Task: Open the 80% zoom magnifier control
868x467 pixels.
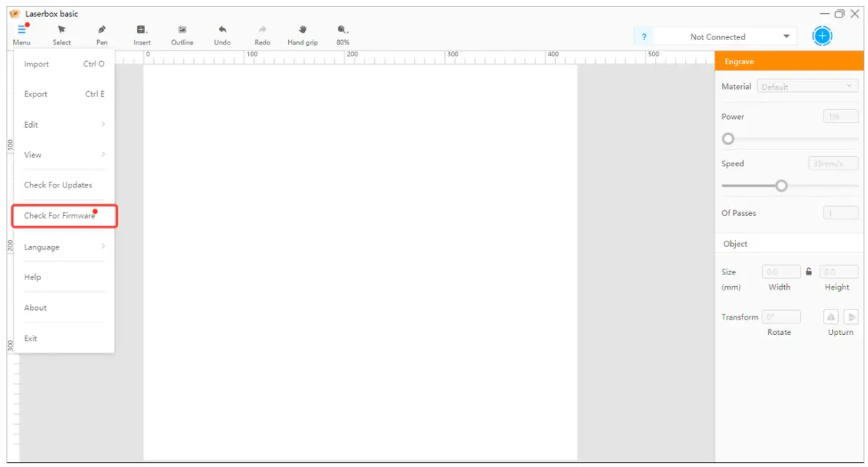Action: tap(343, 30)
